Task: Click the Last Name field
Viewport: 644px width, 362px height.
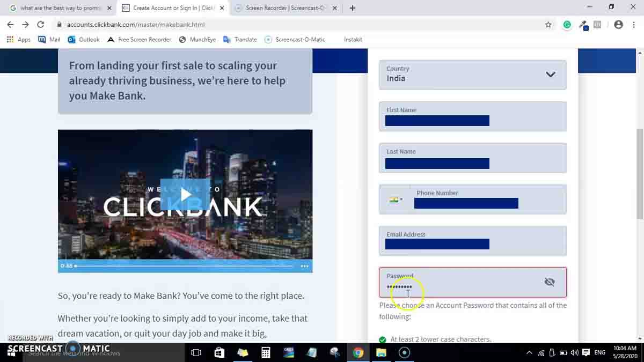Action: tap(473, 158)
